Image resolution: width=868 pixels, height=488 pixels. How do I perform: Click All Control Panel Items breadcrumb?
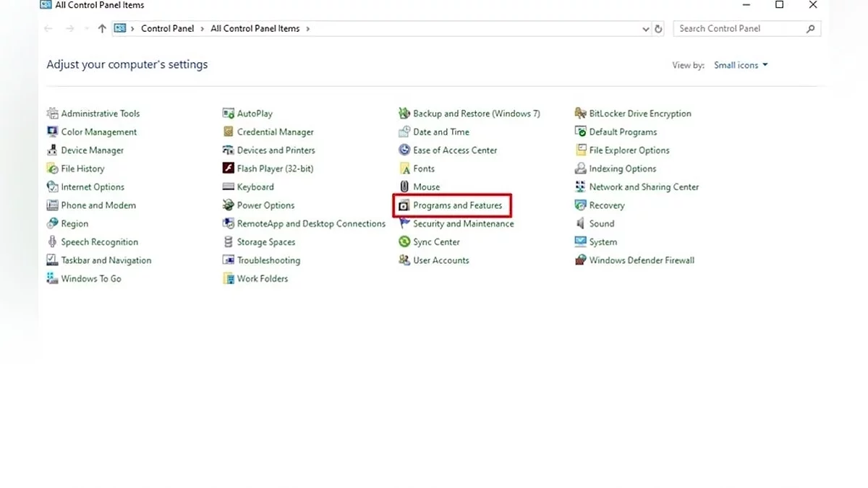click(255, 29)
